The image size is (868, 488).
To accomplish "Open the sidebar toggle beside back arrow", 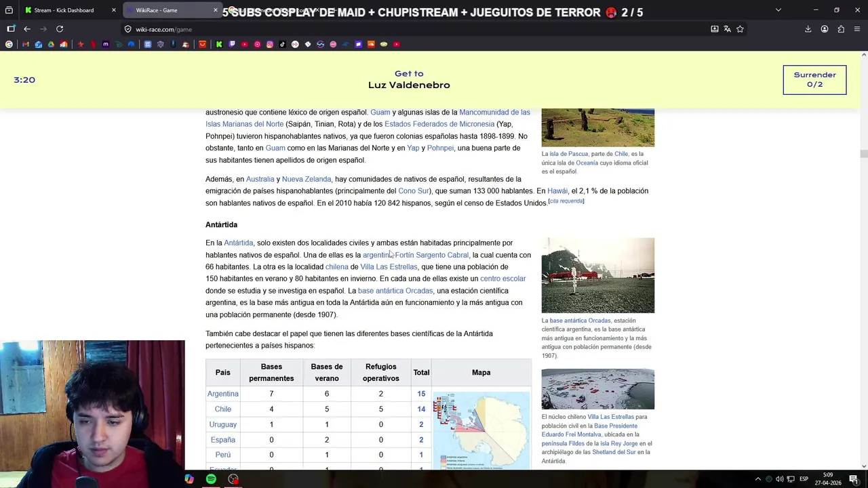I will [11, 29].
